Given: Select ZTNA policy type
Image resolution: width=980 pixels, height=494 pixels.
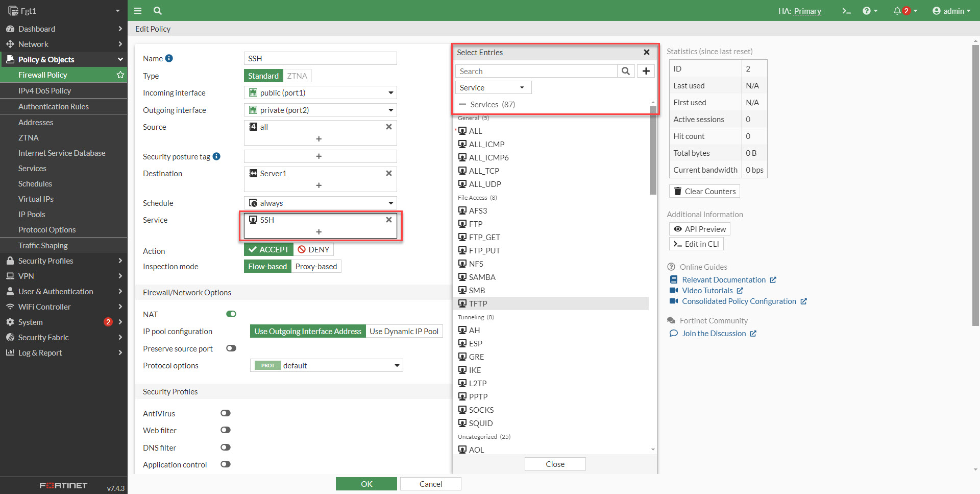Looking at the screenshot, I should pyautogui.click(x=297, y=76).
